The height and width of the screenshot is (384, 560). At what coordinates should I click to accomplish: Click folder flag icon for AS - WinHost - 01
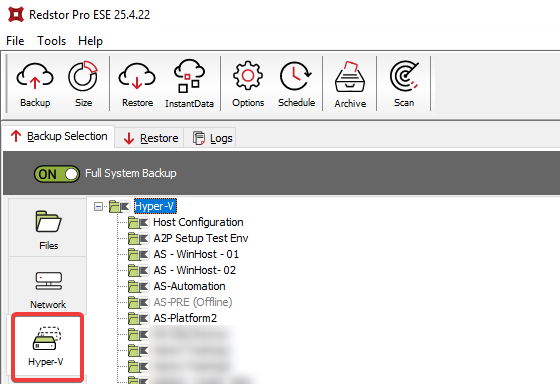[139, 254]
